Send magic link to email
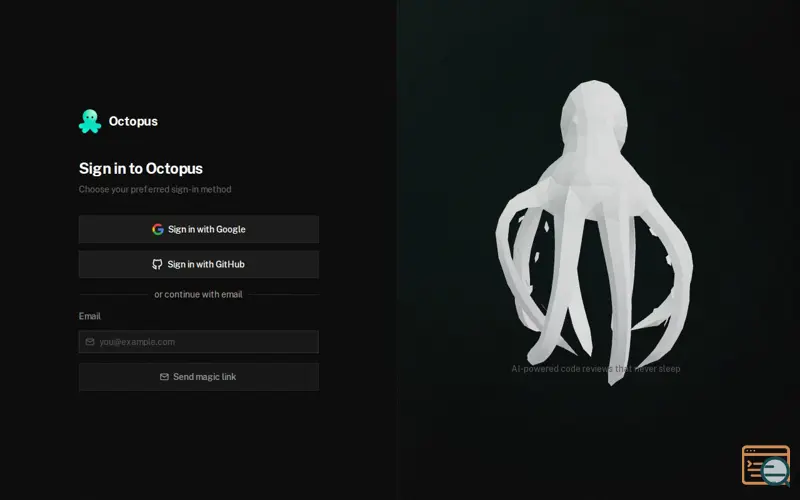The image size is (800, 500). [x=199, y=377]
